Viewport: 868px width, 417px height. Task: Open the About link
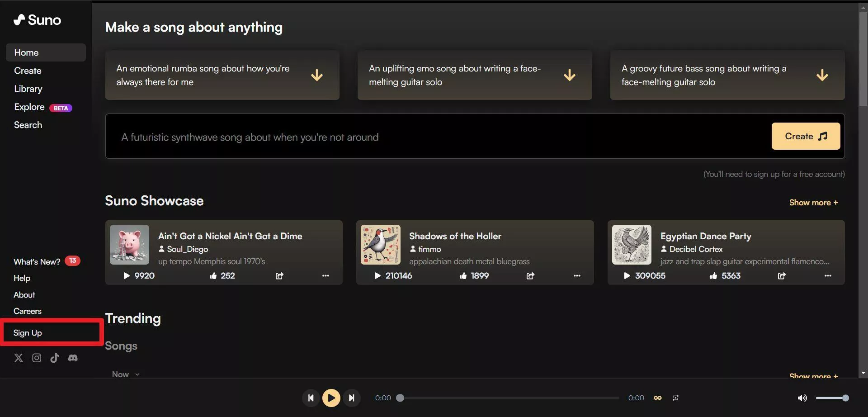click(x=24, y=295)
